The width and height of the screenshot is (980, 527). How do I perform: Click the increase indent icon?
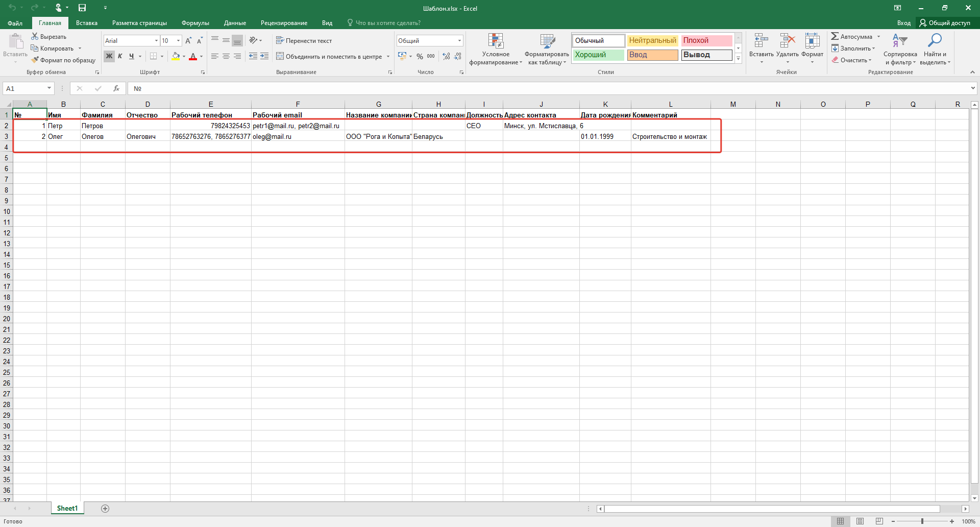[264, 56]
